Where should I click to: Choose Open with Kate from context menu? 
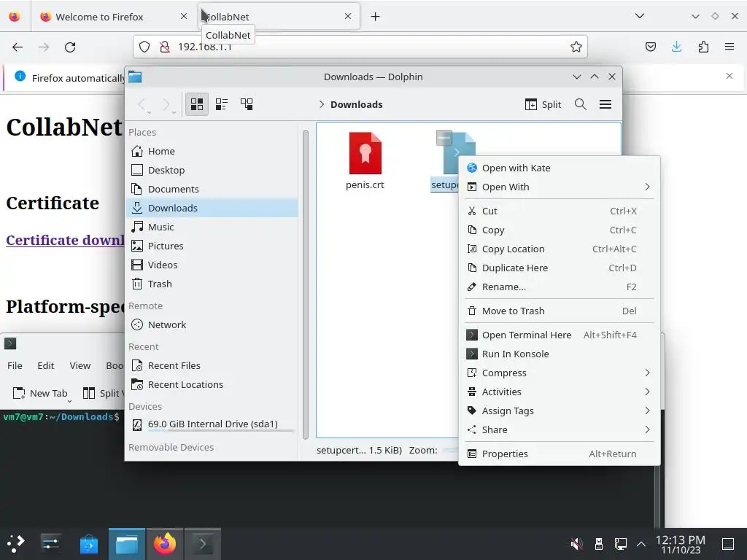tap(559, 168)
